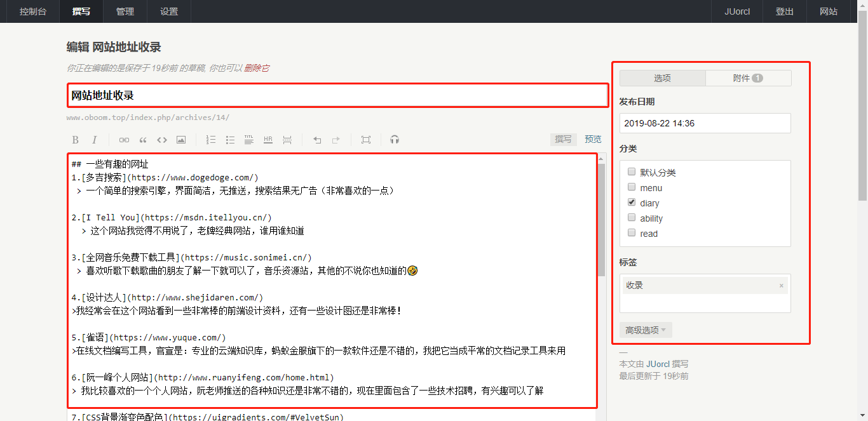Apply bold formatting in editor toolbar
The image size is (868, 421).
[75, 140]
